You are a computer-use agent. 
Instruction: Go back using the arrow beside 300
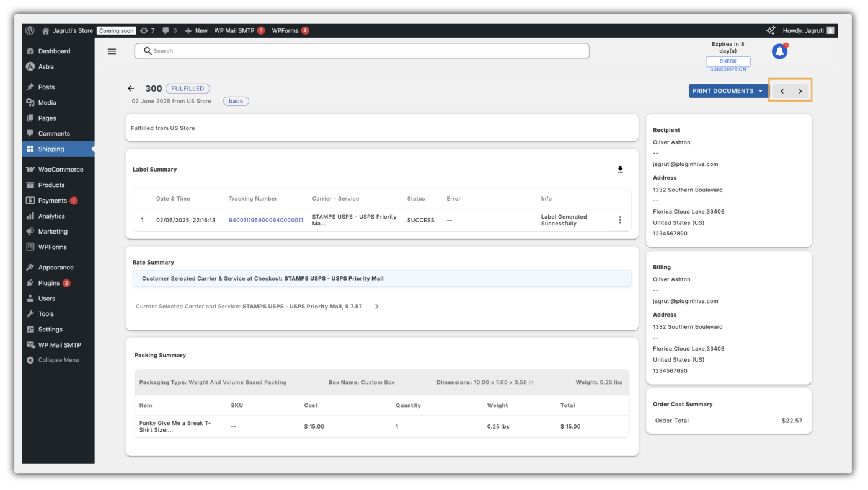pos(131,89)
